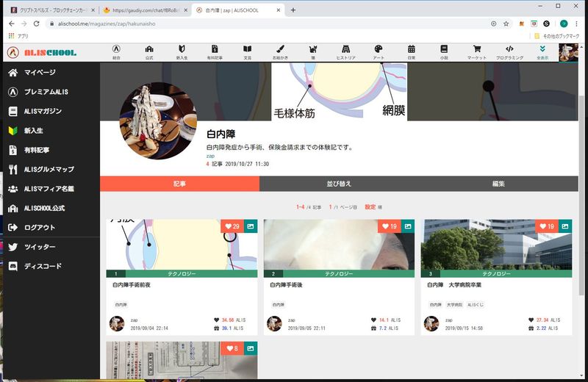Bookmark this page with the star icon

pos(506,24)
